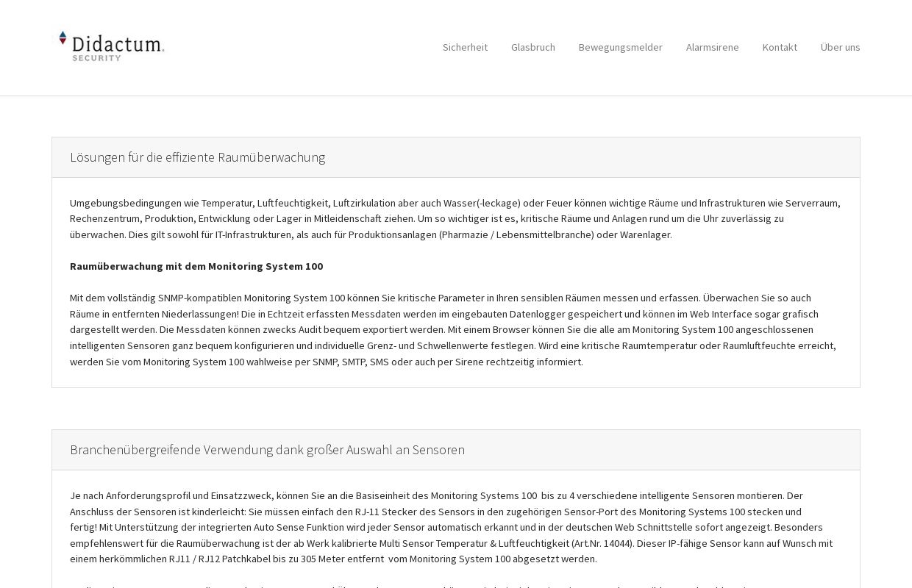Open the Über uns page
This screenshot has width=912, height=588.
click(x=840, y=47)
